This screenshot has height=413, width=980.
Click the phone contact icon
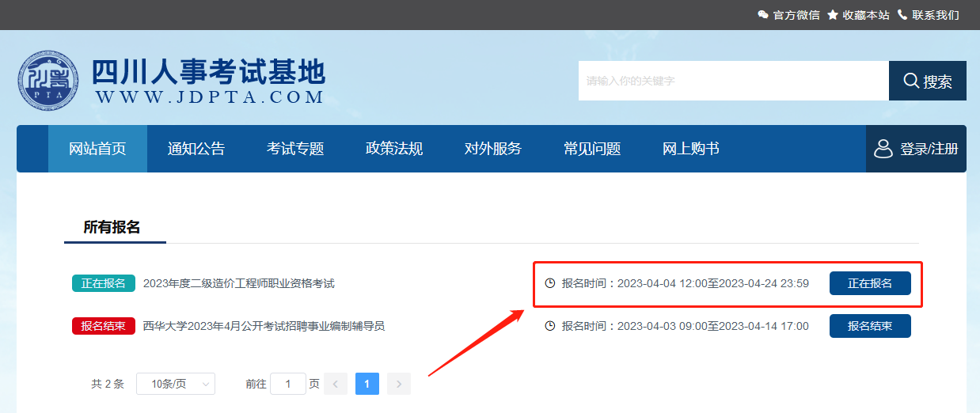(x=902, y=15)
